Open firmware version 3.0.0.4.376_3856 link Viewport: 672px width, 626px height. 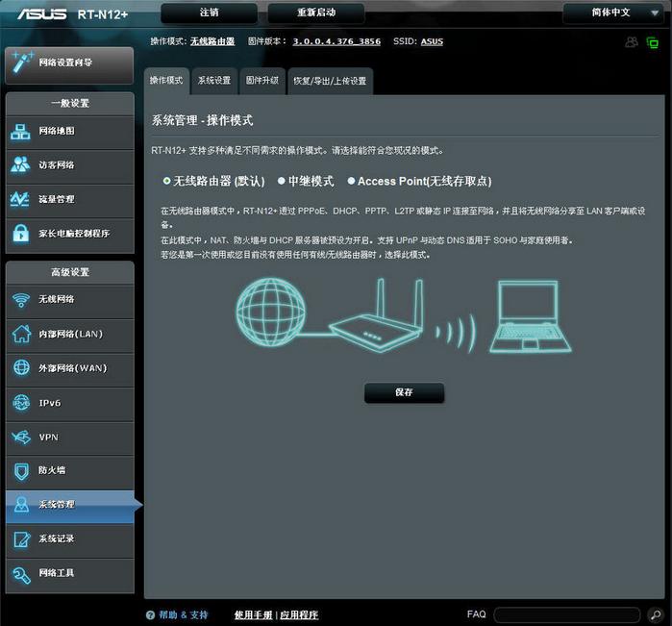click(x=336, y=41)
